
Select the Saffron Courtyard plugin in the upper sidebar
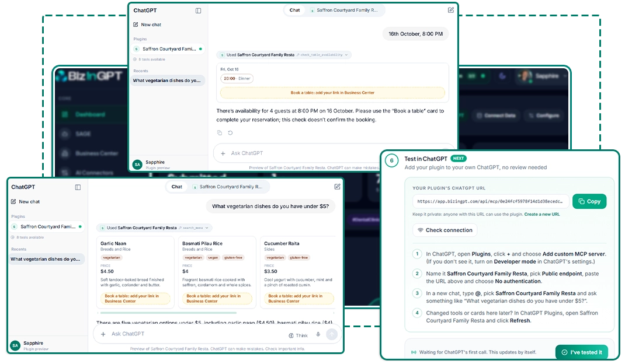(168, 49)
